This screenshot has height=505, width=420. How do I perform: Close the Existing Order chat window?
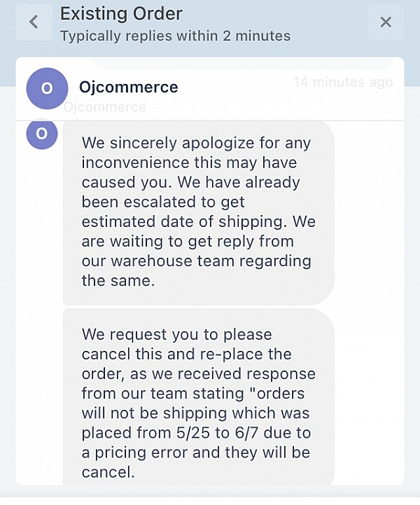[x=386, y=22]
